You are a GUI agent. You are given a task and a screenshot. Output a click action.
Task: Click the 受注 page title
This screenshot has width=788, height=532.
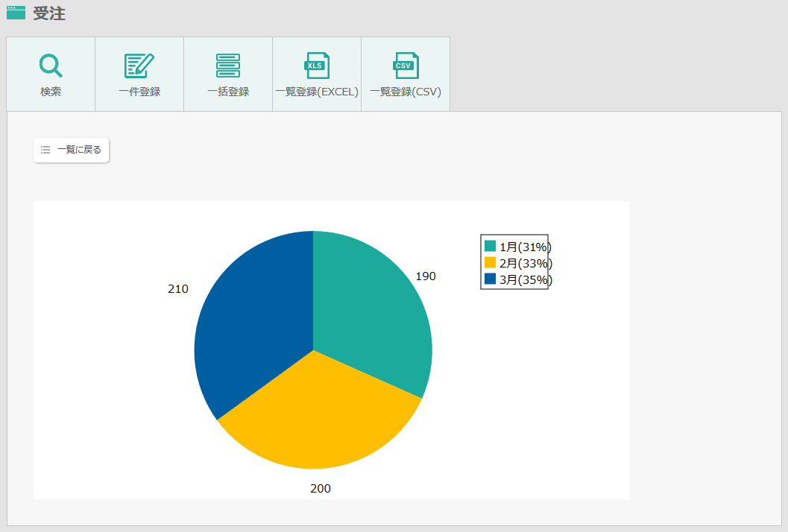coord(49,13)
